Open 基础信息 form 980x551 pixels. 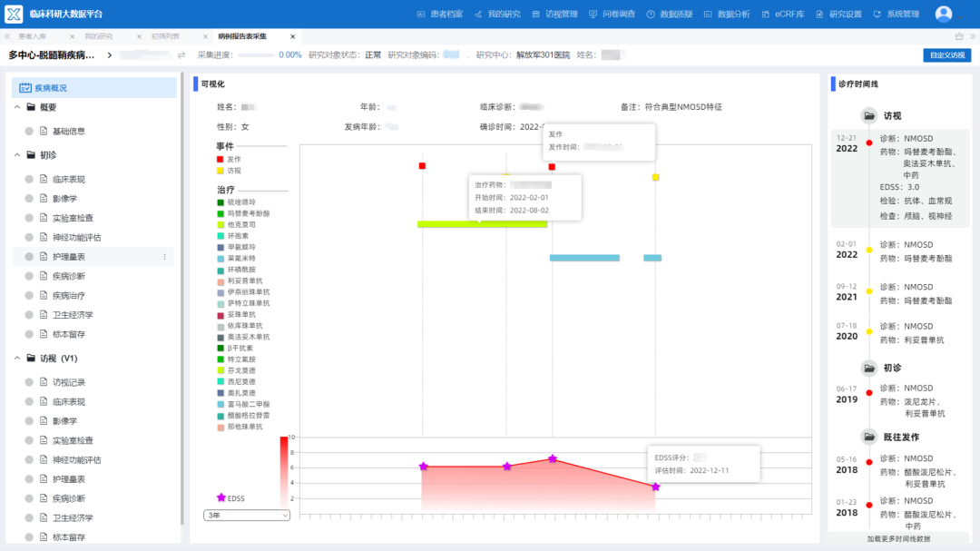tap(69, 131)
